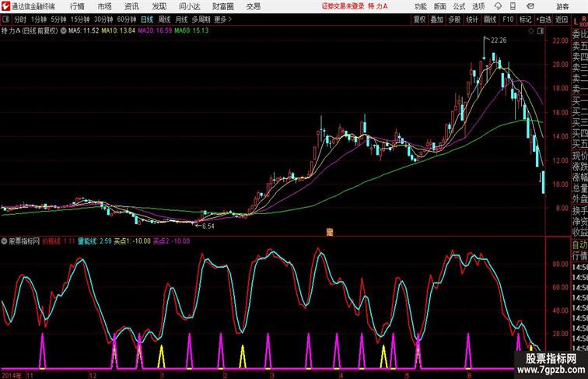Click the 叠加 overlay button
Screen dimensions: 588x379
click(437, 19)
